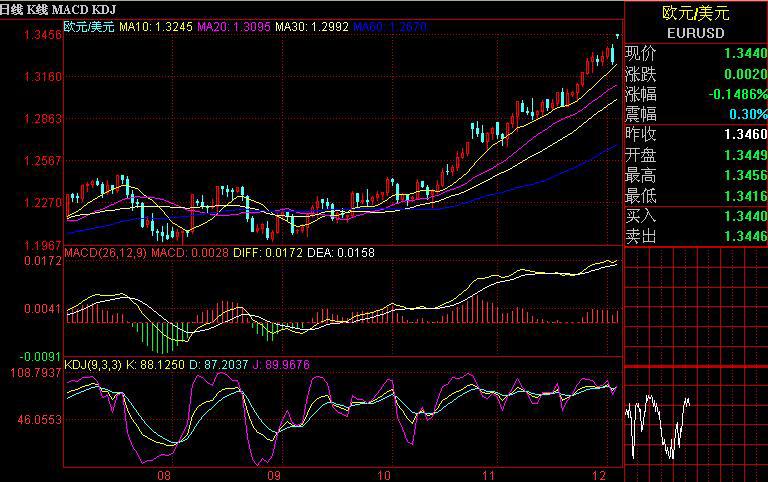
Task: Click the EURUSD symbol code
Action: (696, 33)
